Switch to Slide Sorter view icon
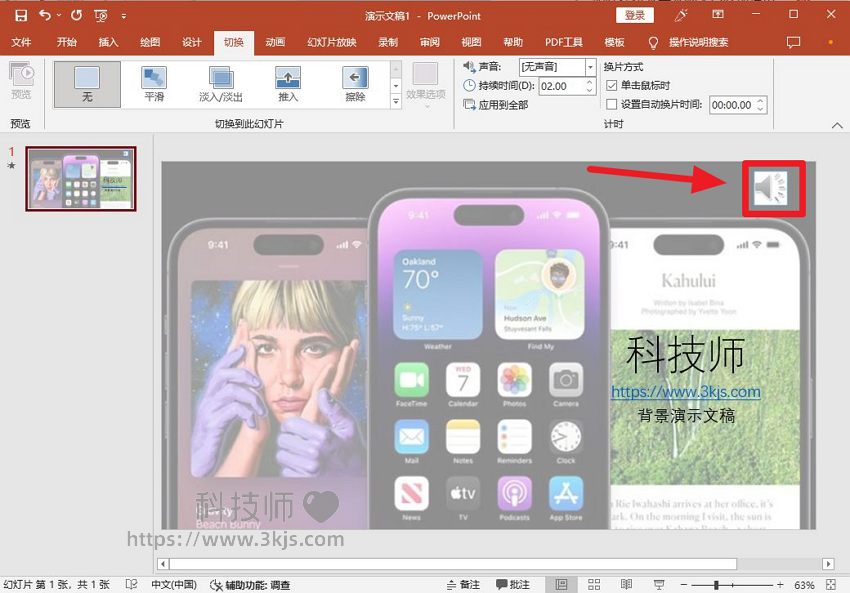Image resolution: width=850 pixels, height=593 pixels. tap(594, 584)
